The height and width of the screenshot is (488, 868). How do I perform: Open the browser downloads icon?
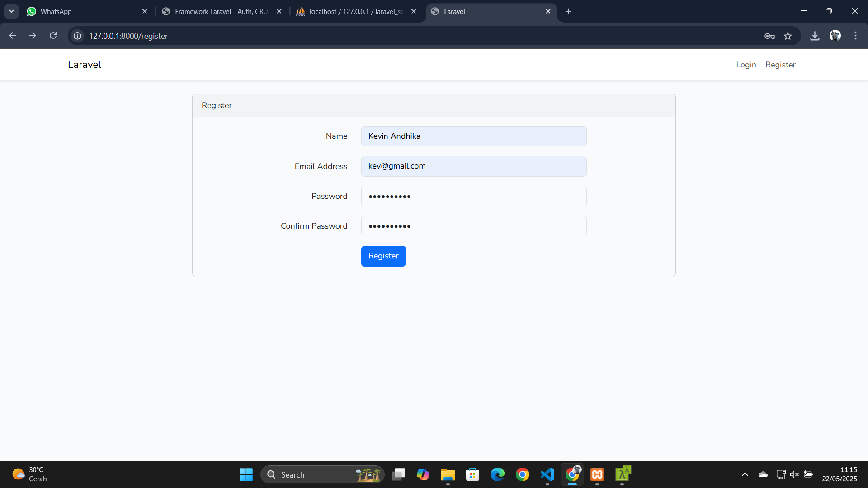(815, 36)
